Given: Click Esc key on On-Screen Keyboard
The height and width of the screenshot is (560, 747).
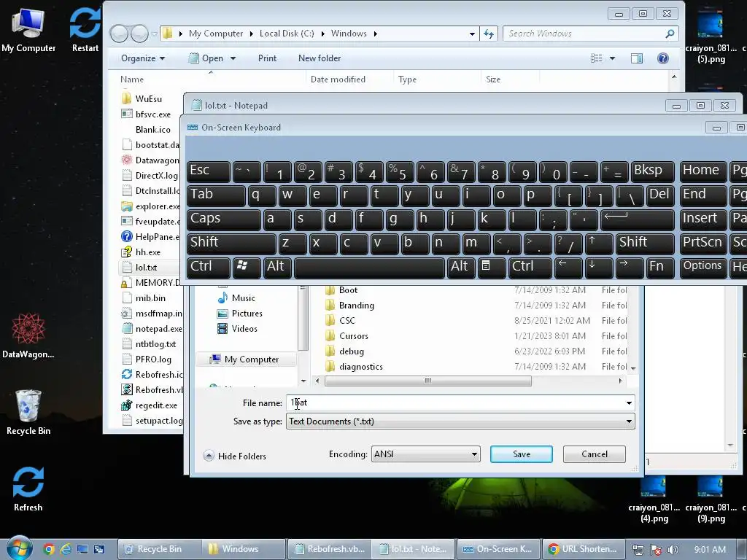Looking at the screenshot, I should pyautogui.click(x=208, y=171).
